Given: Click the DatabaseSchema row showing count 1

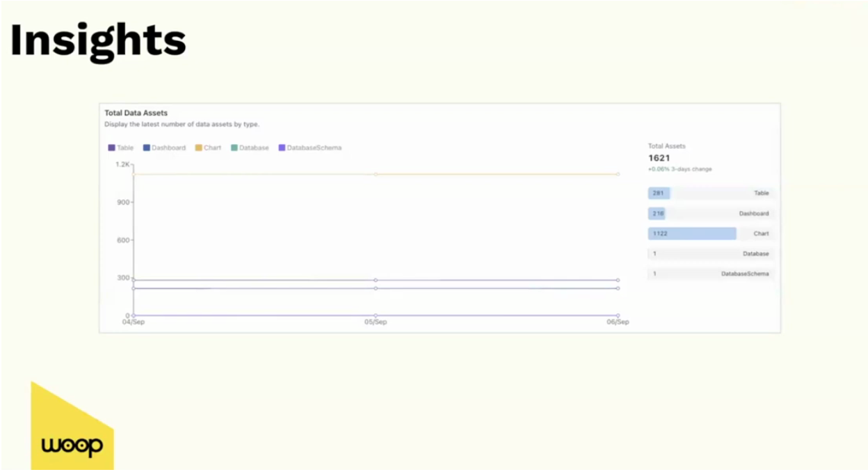Looking at the screenshot, I should [x=709, y=274].
